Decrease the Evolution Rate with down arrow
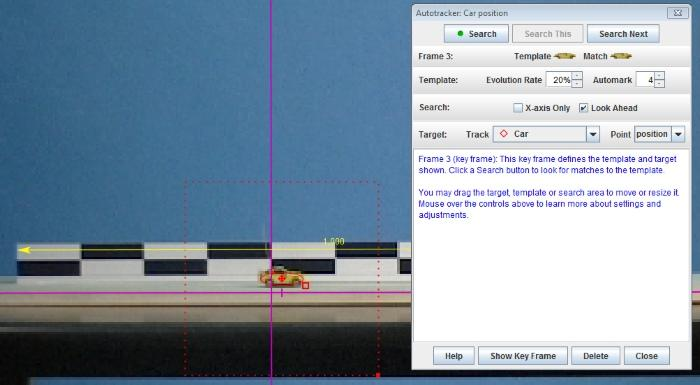 click(x=577, y=84)
